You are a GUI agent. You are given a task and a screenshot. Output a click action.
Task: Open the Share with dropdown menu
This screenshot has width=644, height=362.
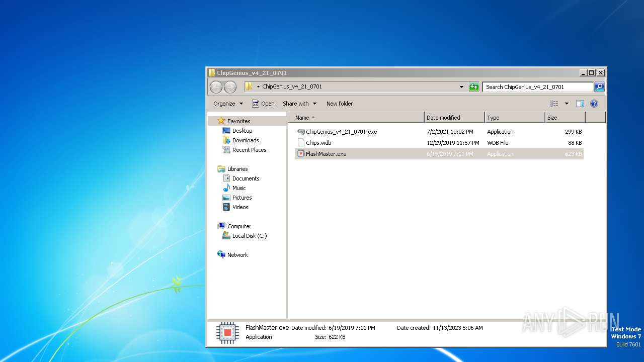(x=299, y=104)
